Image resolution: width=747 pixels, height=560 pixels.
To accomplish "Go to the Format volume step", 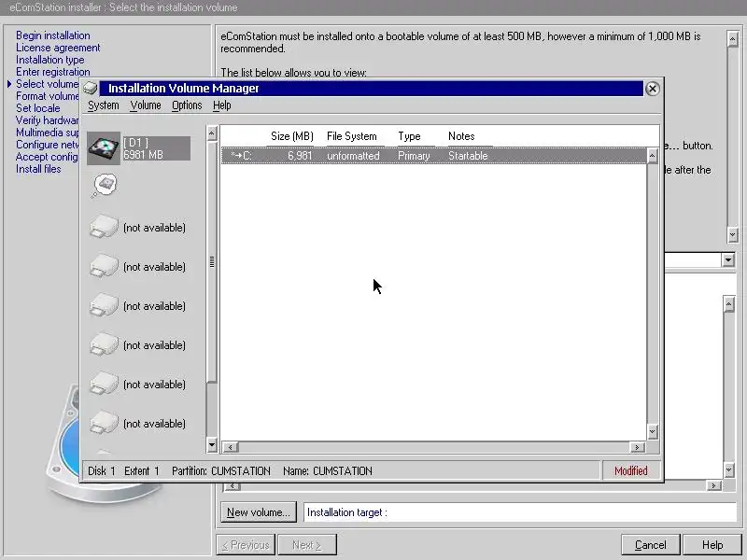I will pos(48,96).
